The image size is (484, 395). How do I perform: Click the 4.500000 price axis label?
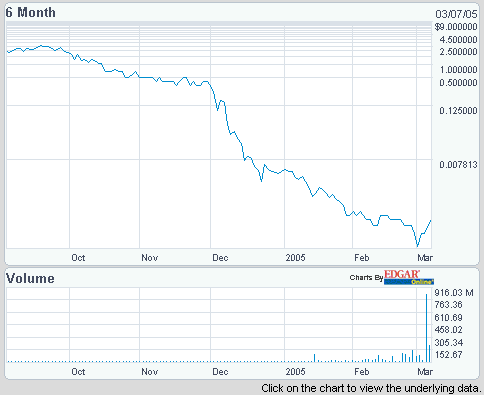(x=458, y=40)
